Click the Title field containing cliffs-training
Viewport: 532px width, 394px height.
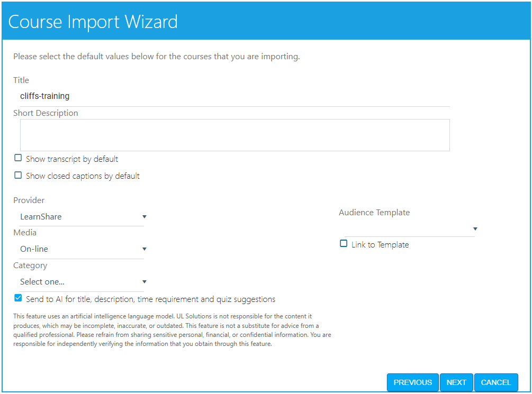[233, 96]
